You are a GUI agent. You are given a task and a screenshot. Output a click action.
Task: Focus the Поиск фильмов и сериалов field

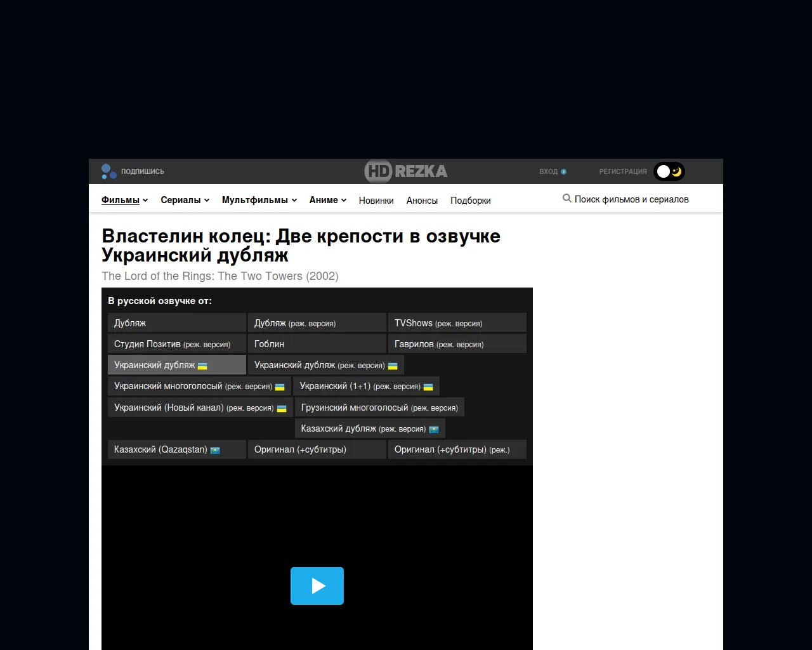(x=632, y=199)
